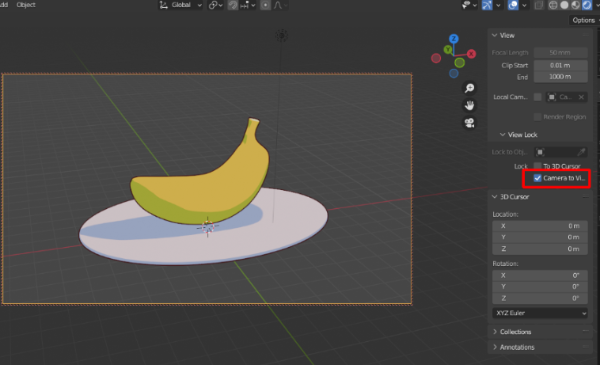The image size is (600, 365).
Task: Click the Focal Length field
Action: [x=560, y=52]
